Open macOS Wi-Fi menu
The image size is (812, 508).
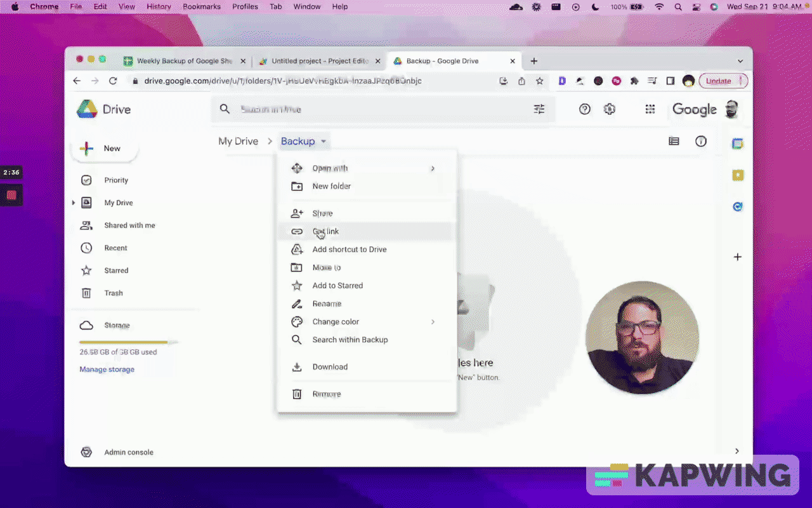click(659, 7)
